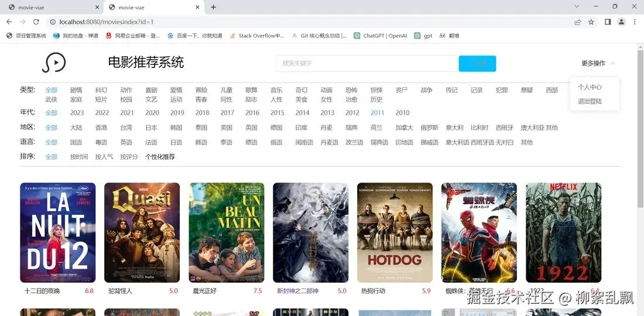
Task: Select year 2023 filter
Action: (77, 113)
